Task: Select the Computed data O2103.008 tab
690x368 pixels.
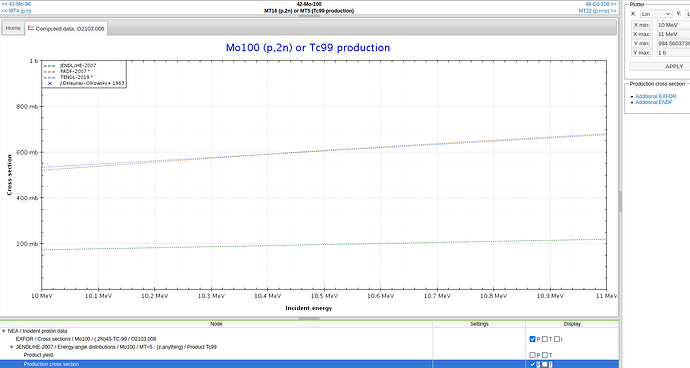Action: 66,29
